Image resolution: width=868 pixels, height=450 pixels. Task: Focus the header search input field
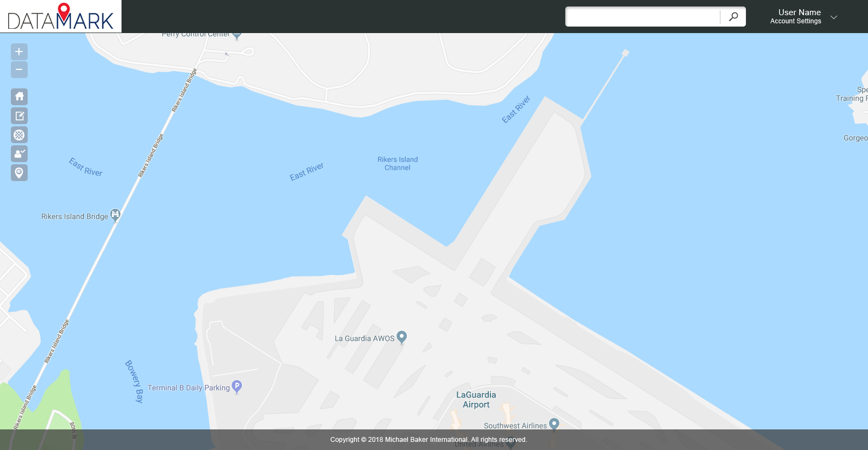[643, 17]
